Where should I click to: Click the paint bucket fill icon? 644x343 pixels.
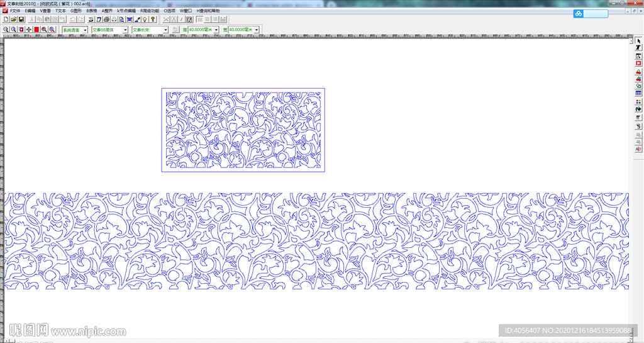[638, 109]
